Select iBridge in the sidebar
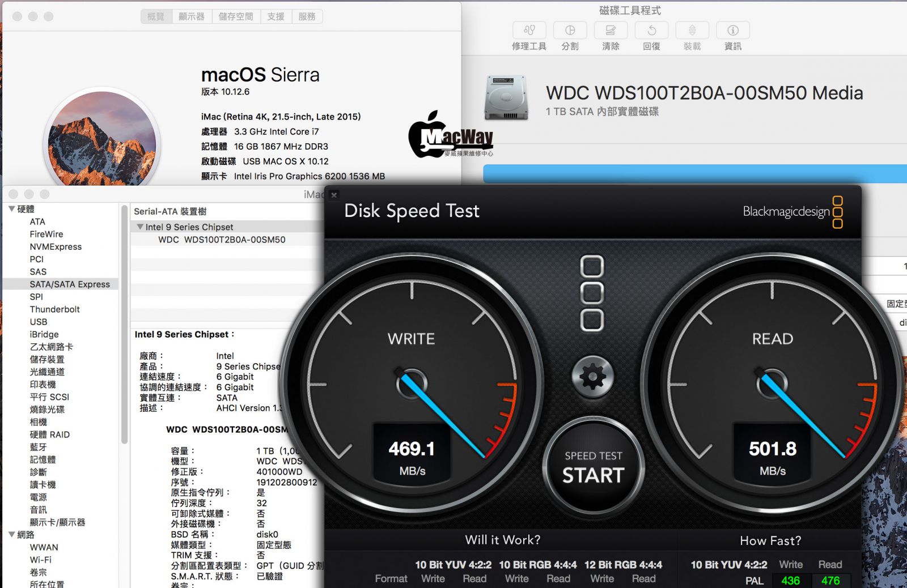Image resolution: width=907 pixels, height=588 pixels. coord(44,334)
